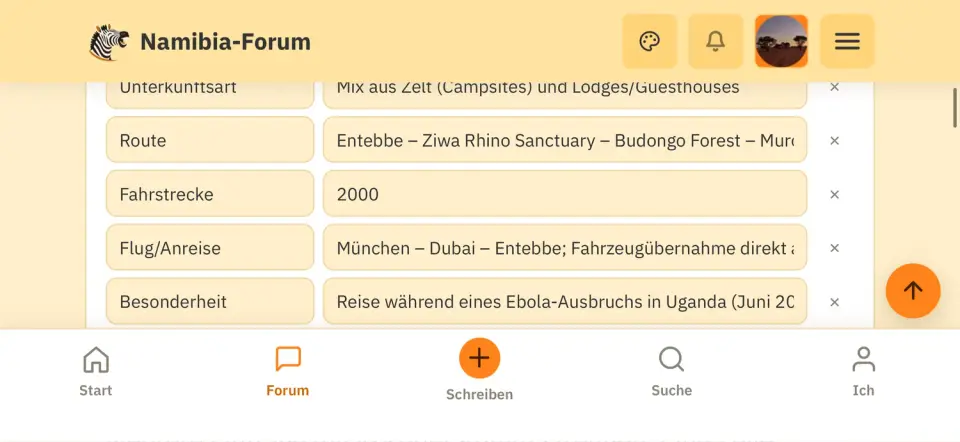Jump to top with arrow button
The image size is (960, 442).
[x=913, y=291]
